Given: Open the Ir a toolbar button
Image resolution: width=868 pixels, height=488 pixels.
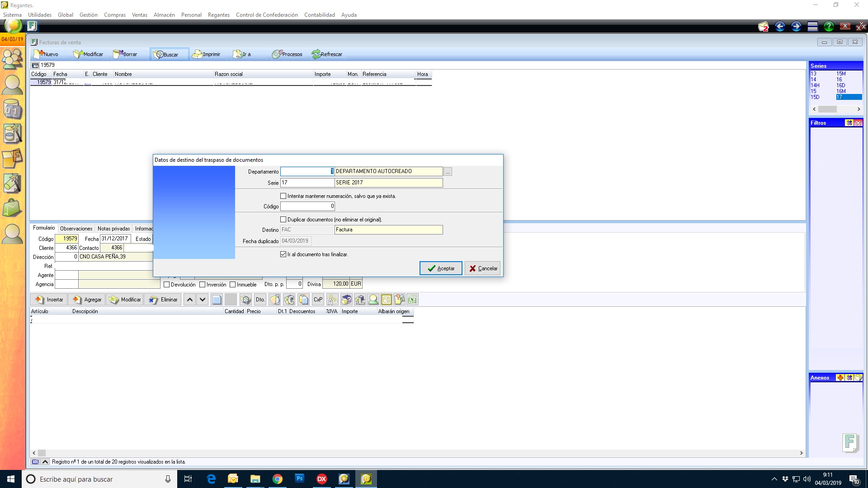Looking at the screenshot, I should tap(242, 54).
